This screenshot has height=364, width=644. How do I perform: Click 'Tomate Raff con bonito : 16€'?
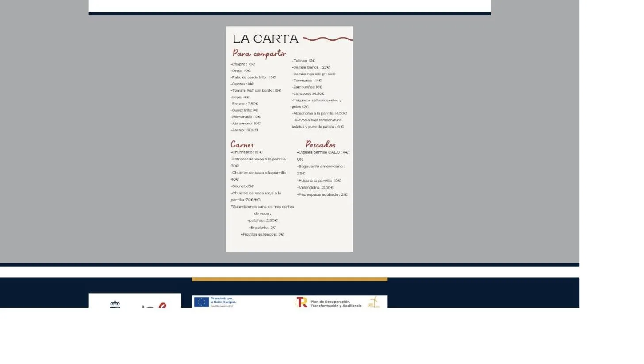coord(256,91)
